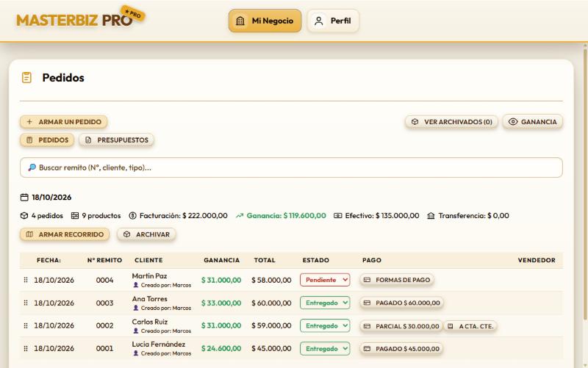The height and width of the screenshot is (368, 588).
Task: Open the Entregado status dropdown for Ana Torres
Action: pyautogui.click(x=325, y=303)
